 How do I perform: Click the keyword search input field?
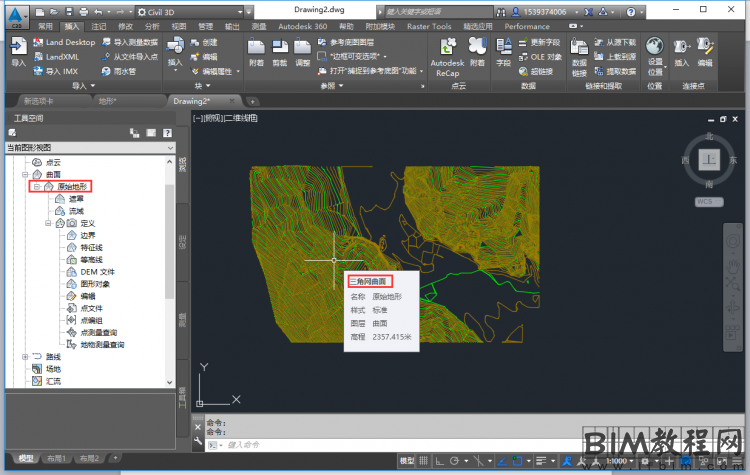tap(439, 12)
